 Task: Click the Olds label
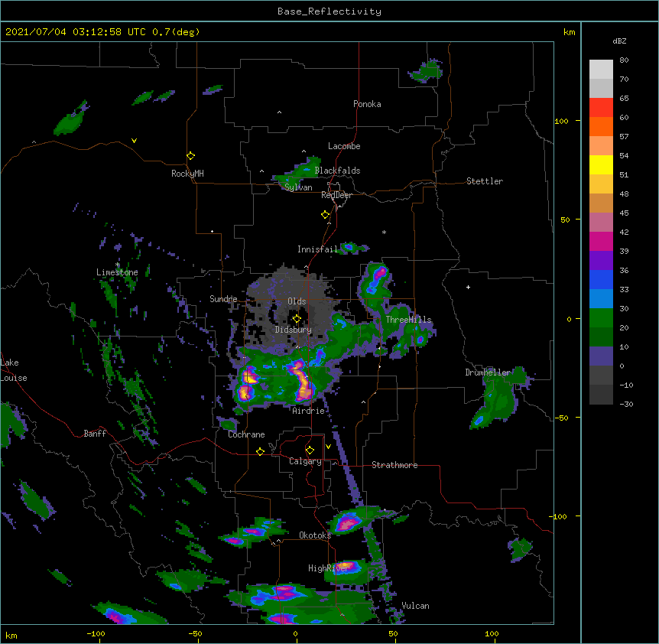click(297, 301)
